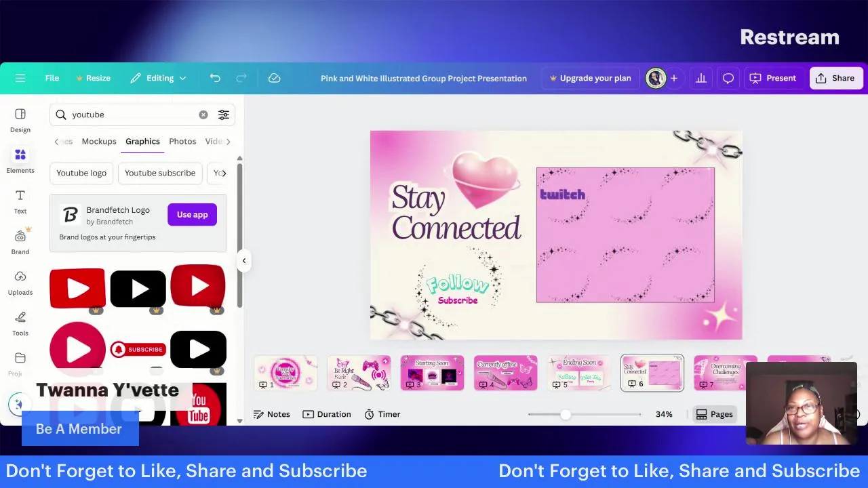Select the first black YouTube play button graphic
This screenshot has width=868, height=488.
coord(138,289)
